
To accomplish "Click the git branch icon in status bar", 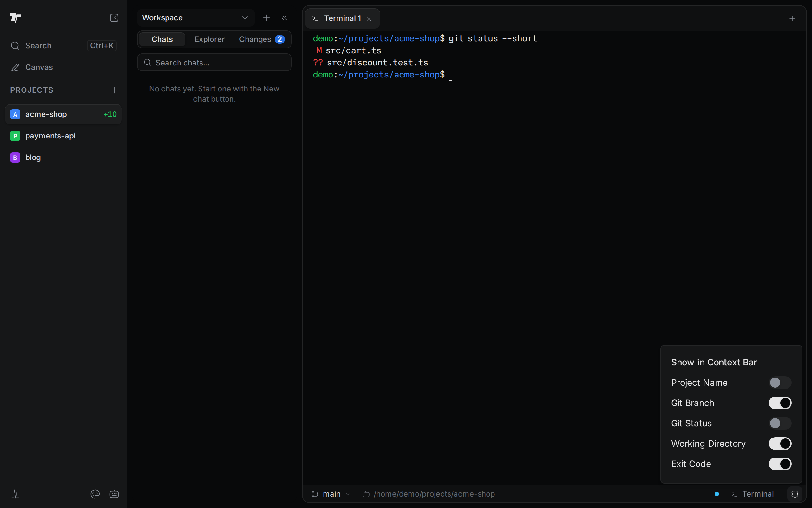I will pos(315,494).
